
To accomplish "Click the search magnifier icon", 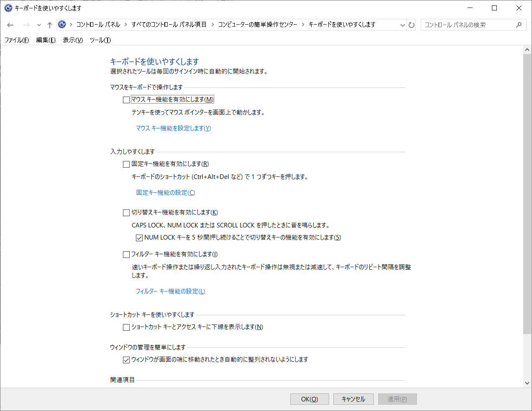I will (519, 25).
